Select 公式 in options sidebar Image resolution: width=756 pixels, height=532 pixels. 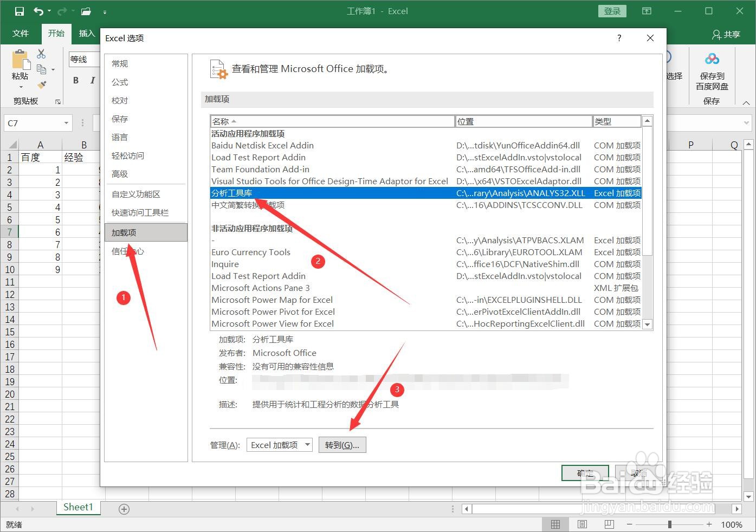(x=146, y=82)
